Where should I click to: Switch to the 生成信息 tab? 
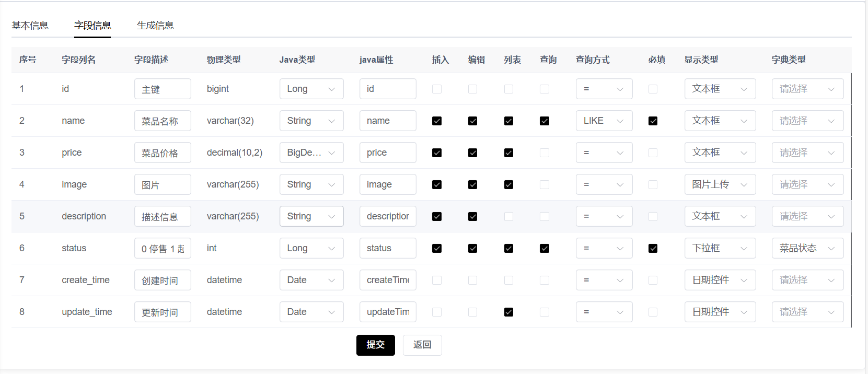pyautogui.click(x=155, y=26)
